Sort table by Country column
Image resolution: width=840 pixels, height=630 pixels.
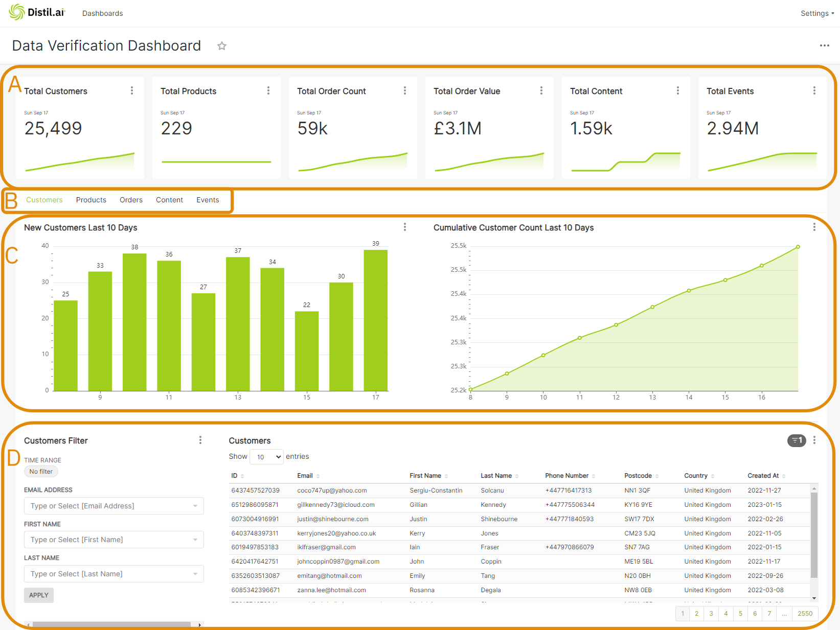tap(699, 476)
